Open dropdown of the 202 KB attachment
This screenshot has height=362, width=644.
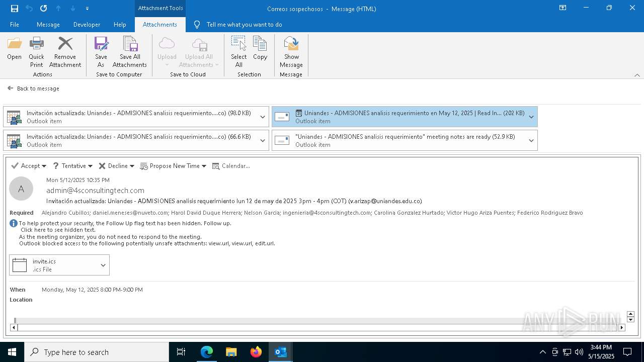click(x=531, y=117)
